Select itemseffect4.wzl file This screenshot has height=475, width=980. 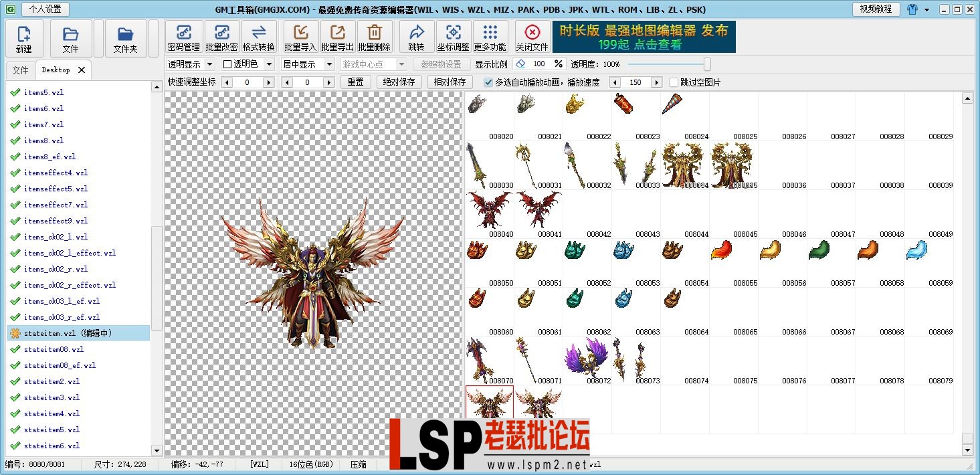click(x=56, y=173)
